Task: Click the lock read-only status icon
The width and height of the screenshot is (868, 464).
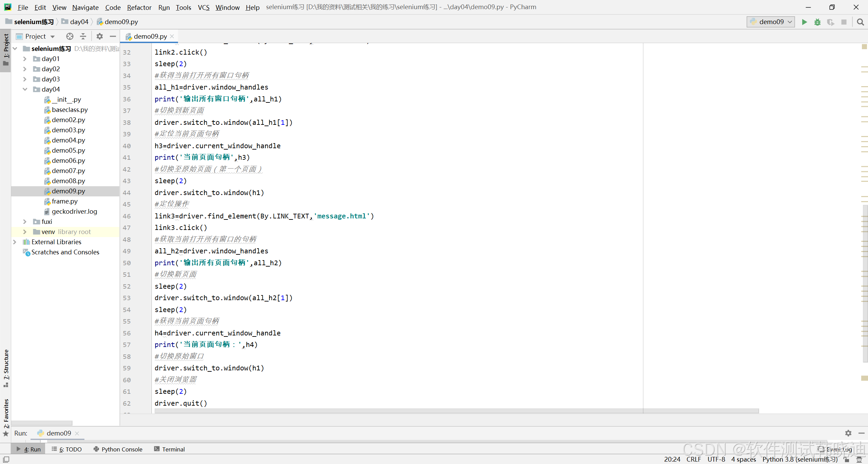Action: point(847,459)
